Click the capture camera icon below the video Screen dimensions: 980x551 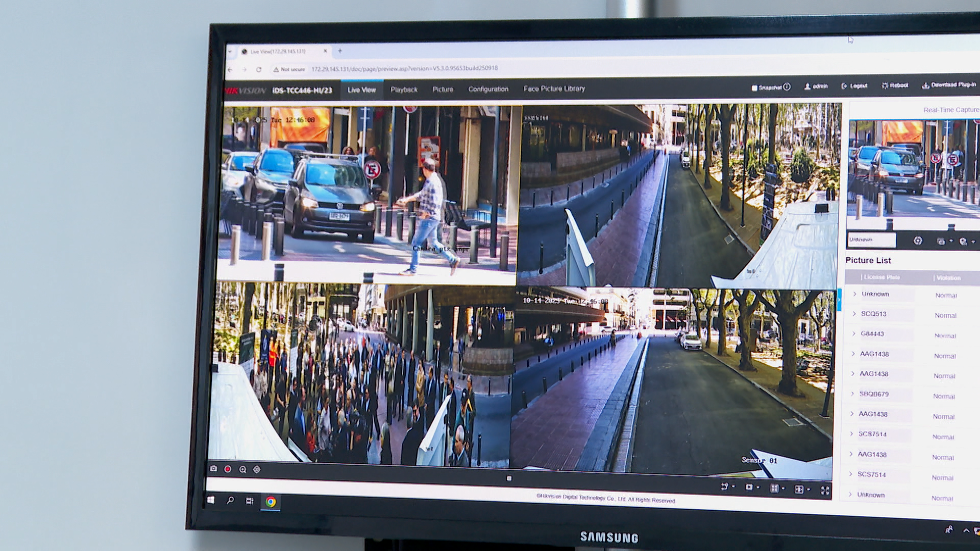tap(213, 468)
